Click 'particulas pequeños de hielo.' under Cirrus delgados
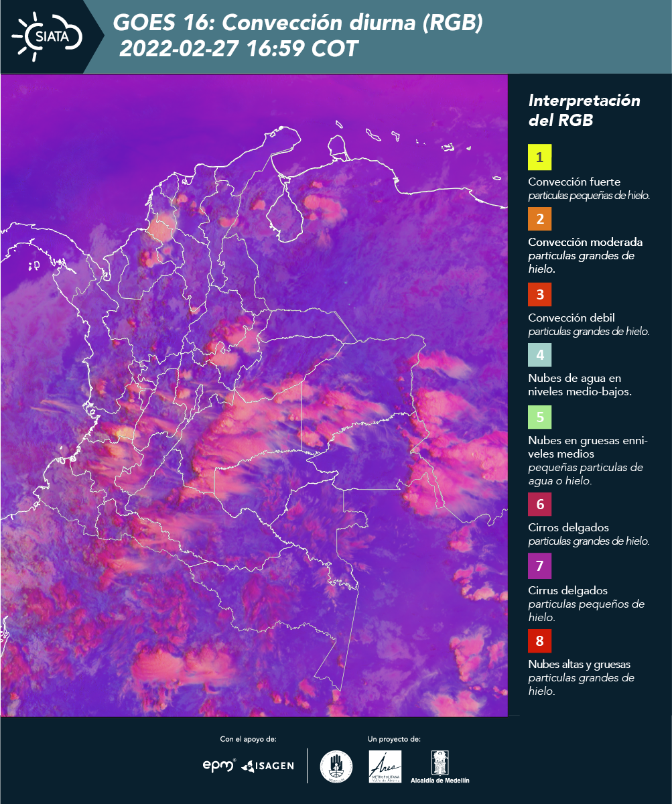This screenshot has height=804, width=672. pos(586,610)
